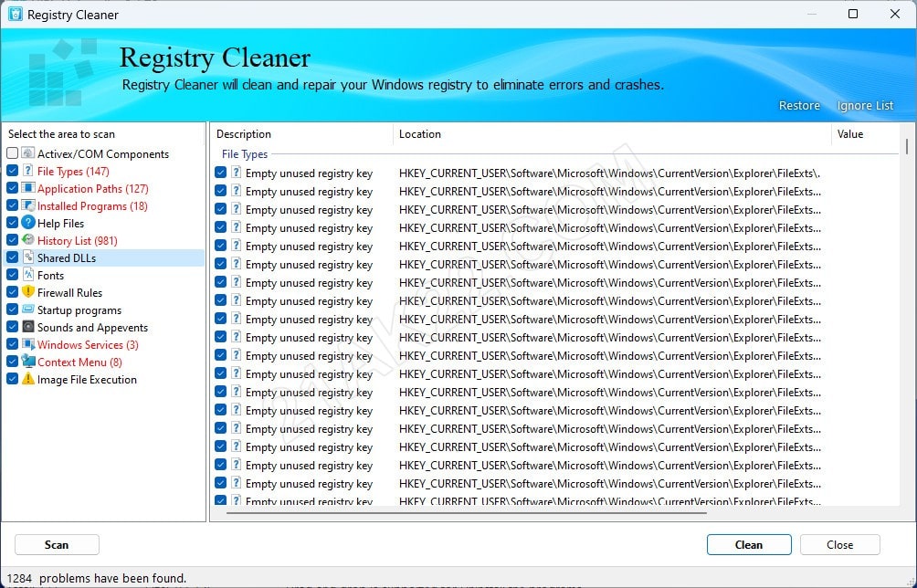
Task: Click the Startup programs icon
Action: 28,310
